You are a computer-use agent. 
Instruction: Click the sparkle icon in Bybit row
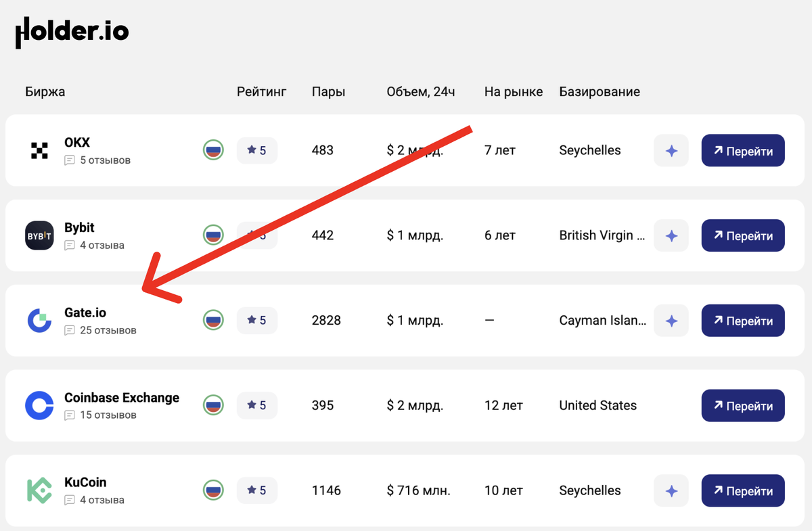pos(671,235)
